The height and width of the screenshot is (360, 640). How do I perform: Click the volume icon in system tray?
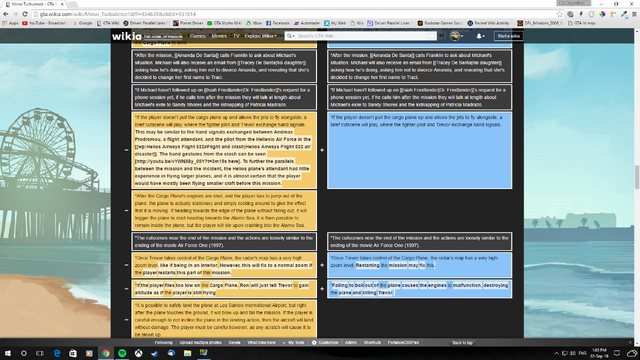[x=573, y=353]
